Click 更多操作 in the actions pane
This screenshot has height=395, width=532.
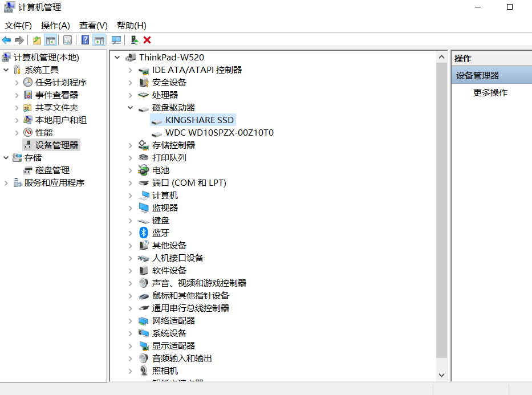point(490,93)
